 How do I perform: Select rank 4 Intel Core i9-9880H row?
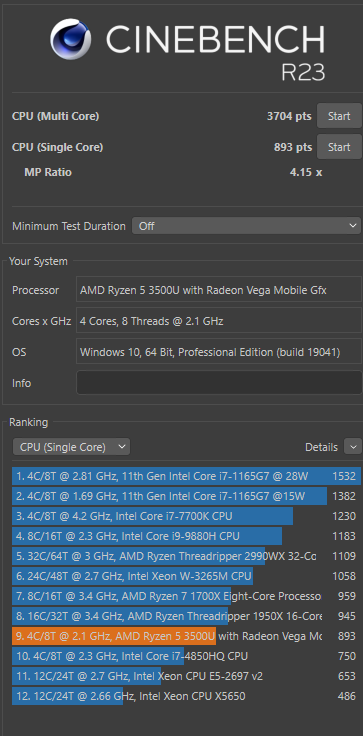[186, 536]
